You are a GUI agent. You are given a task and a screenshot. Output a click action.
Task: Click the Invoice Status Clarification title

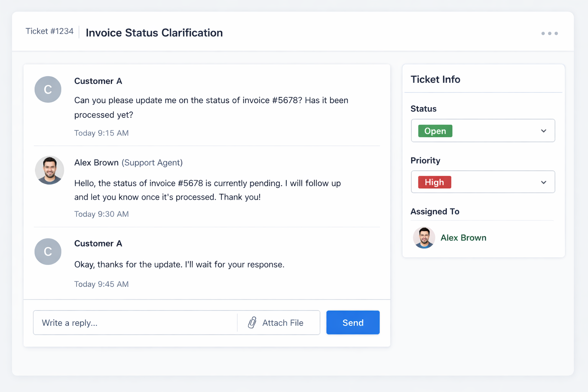(x=154, y=33)
